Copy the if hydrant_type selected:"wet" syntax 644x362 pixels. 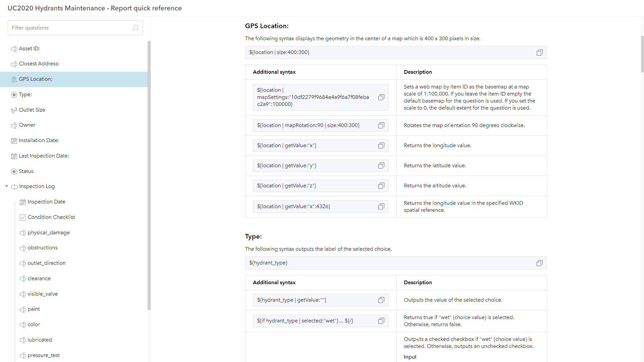coord(381,321)
